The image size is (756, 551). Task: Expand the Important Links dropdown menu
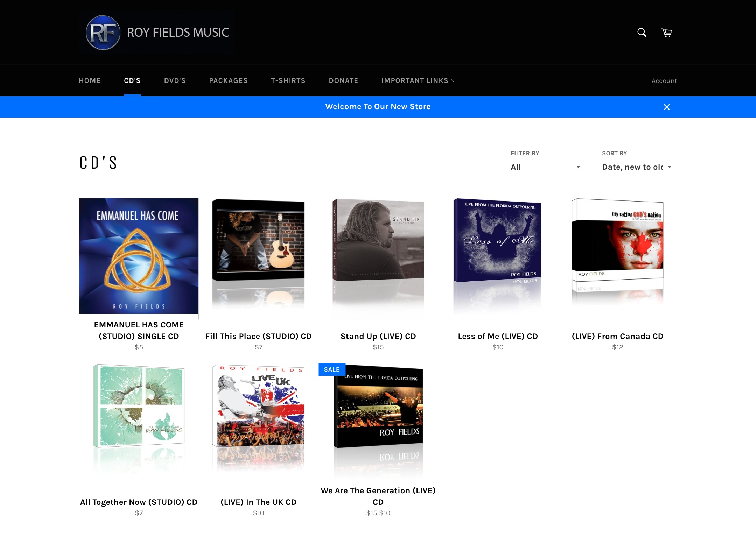418,80
